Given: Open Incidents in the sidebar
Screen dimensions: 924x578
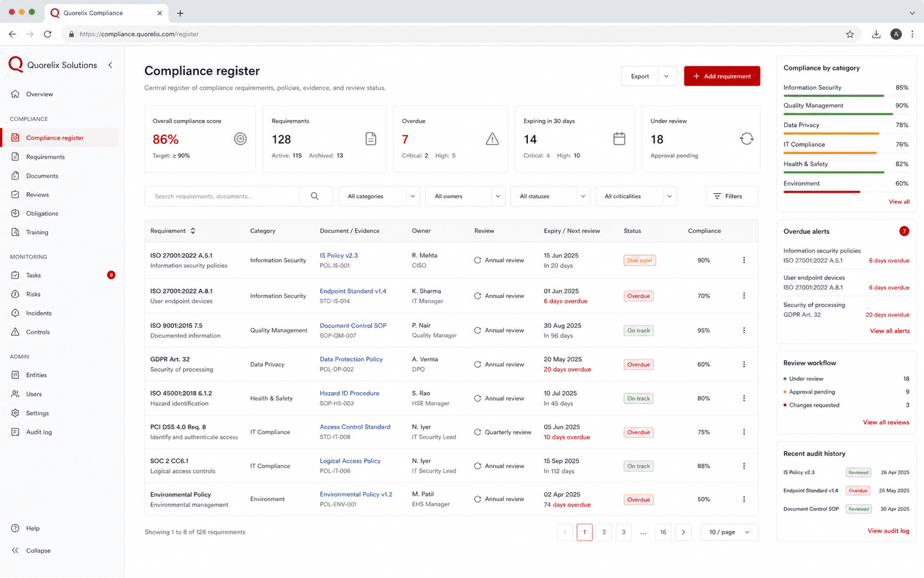Looking at the screenshot, I should [39, 313].
